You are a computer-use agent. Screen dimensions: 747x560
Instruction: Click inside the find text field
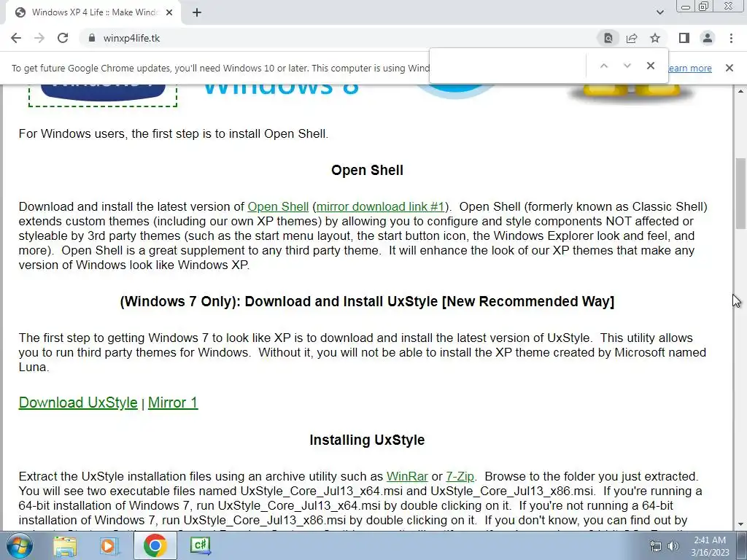pos(508,66)
